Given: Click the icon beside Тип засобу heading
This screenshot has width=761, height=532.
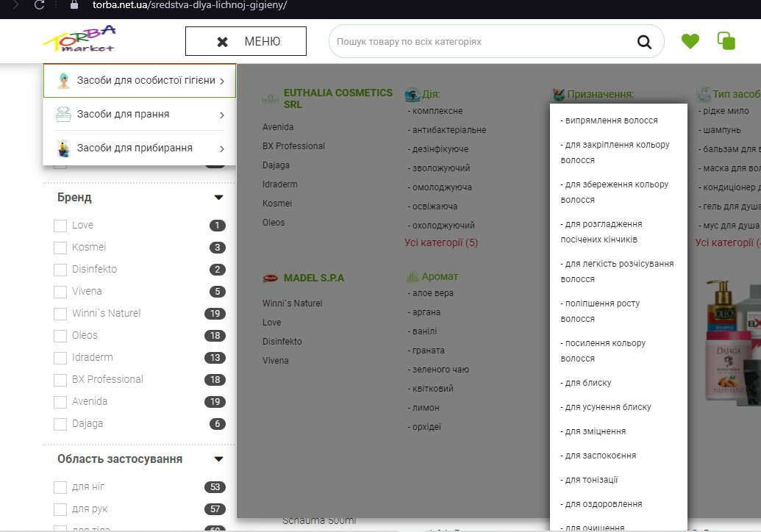Looking at the screenshot, I should pos(703,94).
